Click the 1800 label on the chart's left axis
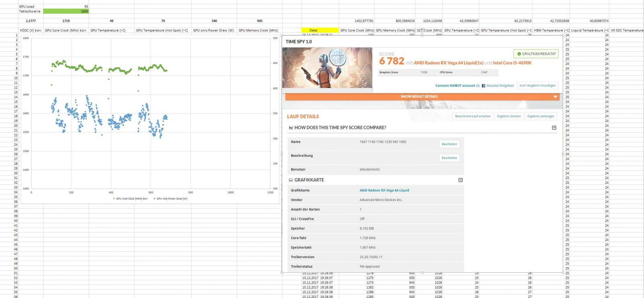 pyautogui.click(x=26, y=38)
